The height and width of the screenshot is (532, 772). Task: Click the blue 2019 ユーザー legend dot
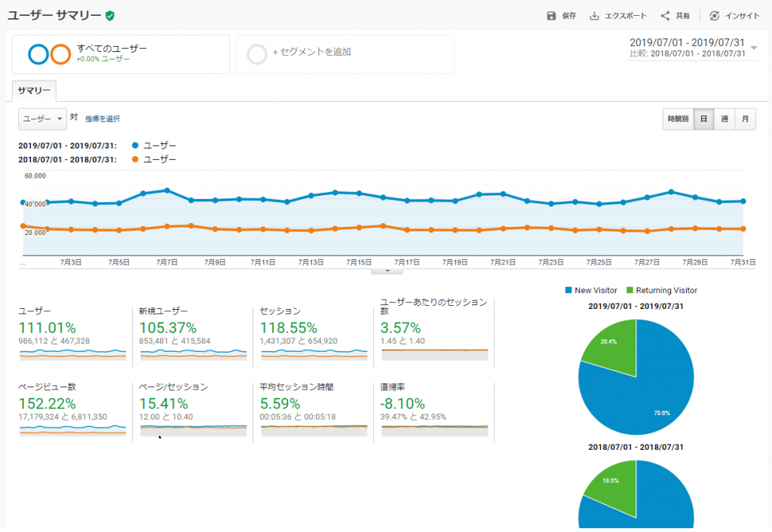click(135, 145)
